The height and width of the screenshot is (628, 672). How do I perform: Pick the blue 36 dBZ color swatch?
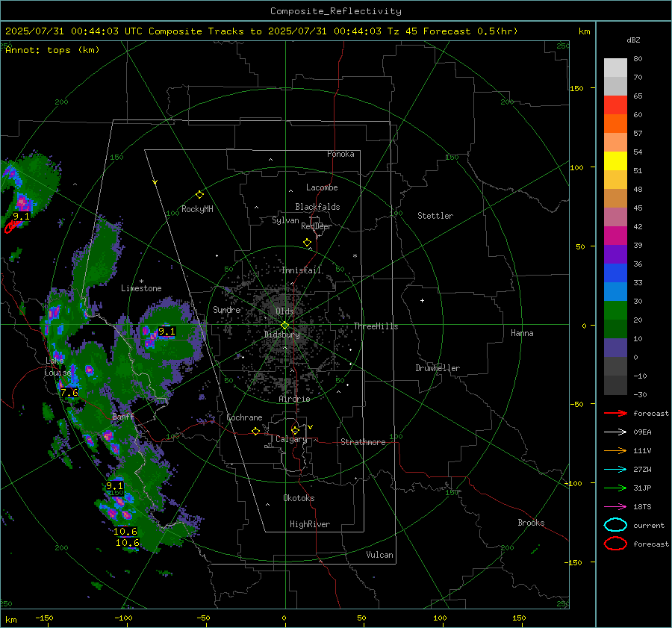click(x=615, y=273)
